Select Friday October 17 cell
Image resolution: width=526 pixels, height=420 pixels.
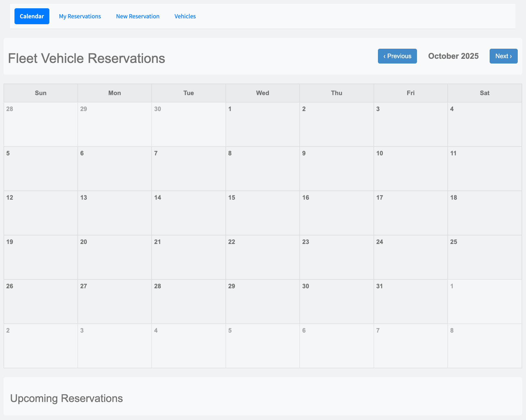coord(410,213)
